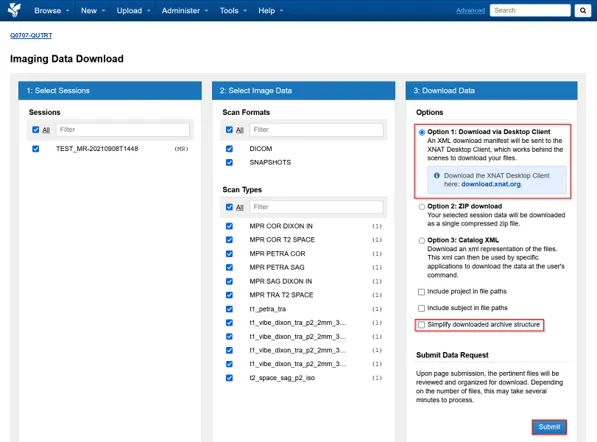
Task: Select Option 3: Catalog XML radio
Action: [422, 241]
